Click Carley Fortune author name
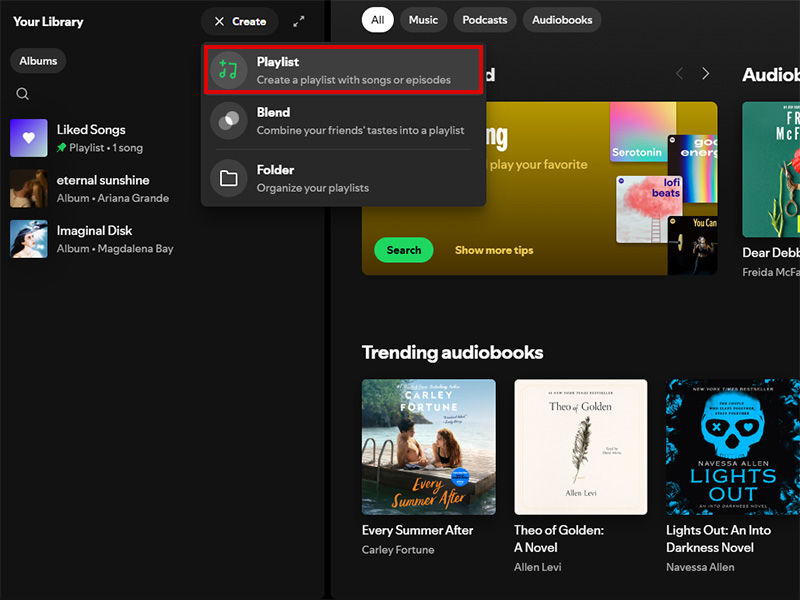 click(398, 549)
